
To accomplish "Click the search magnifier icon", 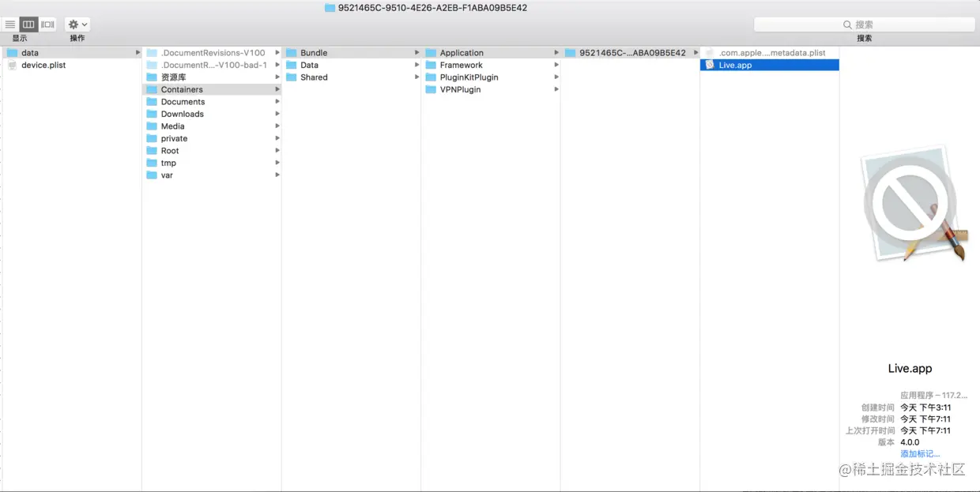I will [x=848, y=24].
